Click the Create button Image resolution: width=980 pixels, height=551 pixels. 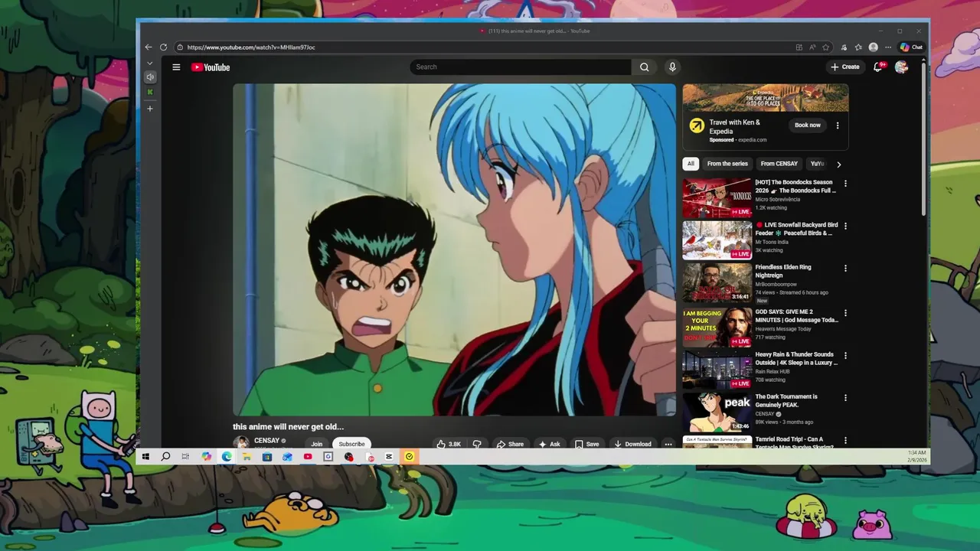[845, 67]
